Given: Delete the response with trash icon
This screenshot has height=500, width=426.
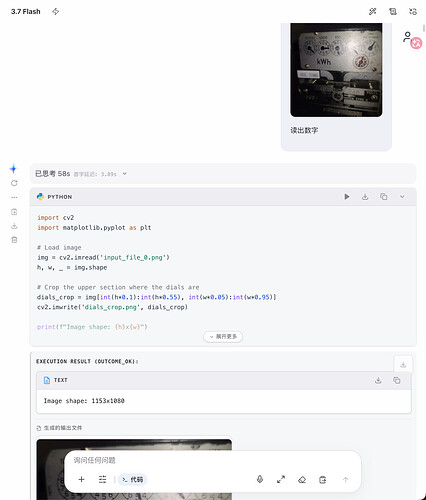Looking at the screenshot, I should (x=14, y=240).
